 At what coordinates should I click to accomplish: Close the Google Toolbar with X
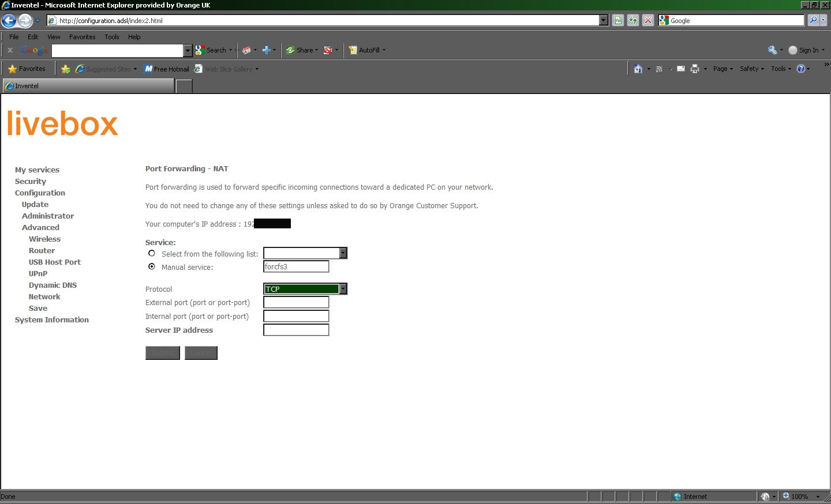click(10, 50)
